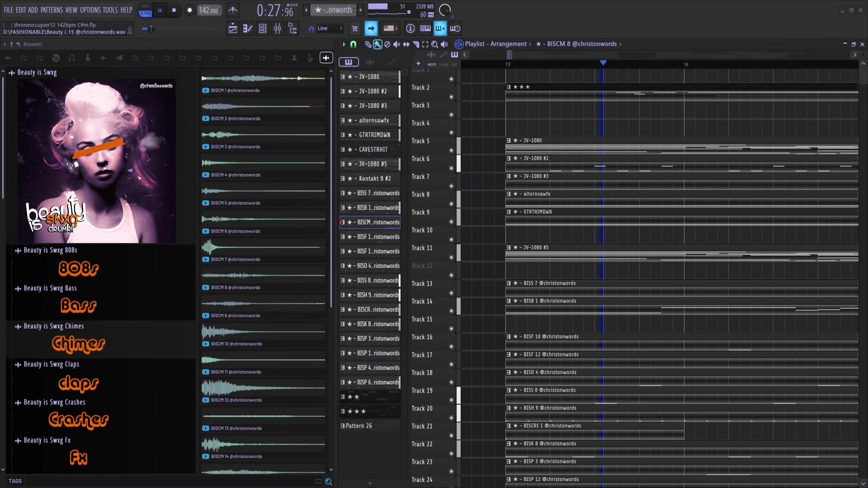Select Pattern 26 in the picker panel
868x488 pixels.
(370, 426)
